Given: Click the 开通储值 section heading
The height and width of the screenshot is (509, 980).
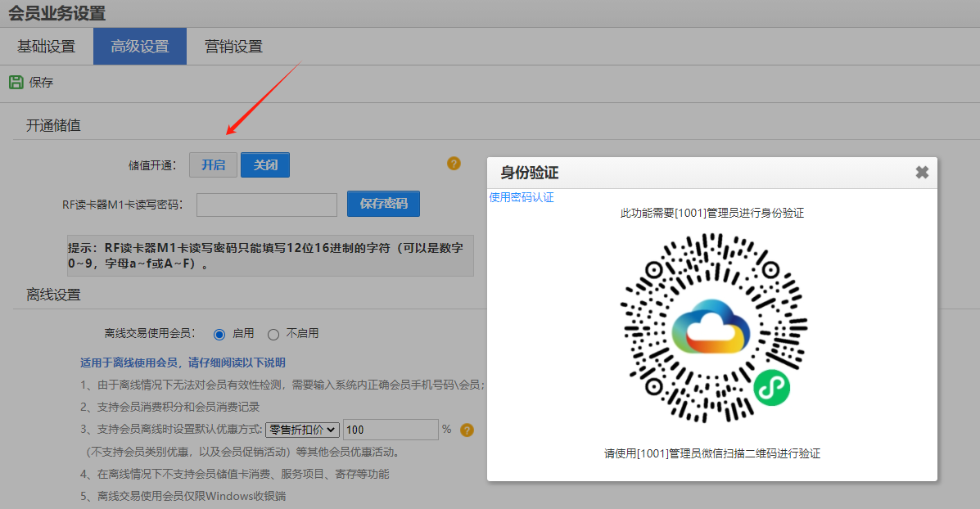Looking at the screenshot, I should [x=53, y=125].
